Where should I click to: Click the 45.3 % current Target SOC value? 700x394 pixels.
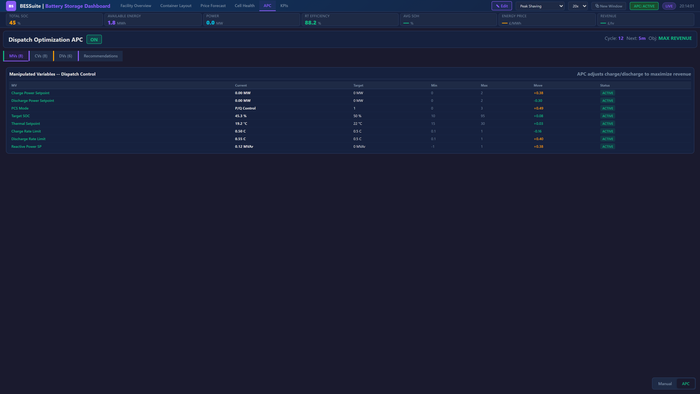(241, 116)
